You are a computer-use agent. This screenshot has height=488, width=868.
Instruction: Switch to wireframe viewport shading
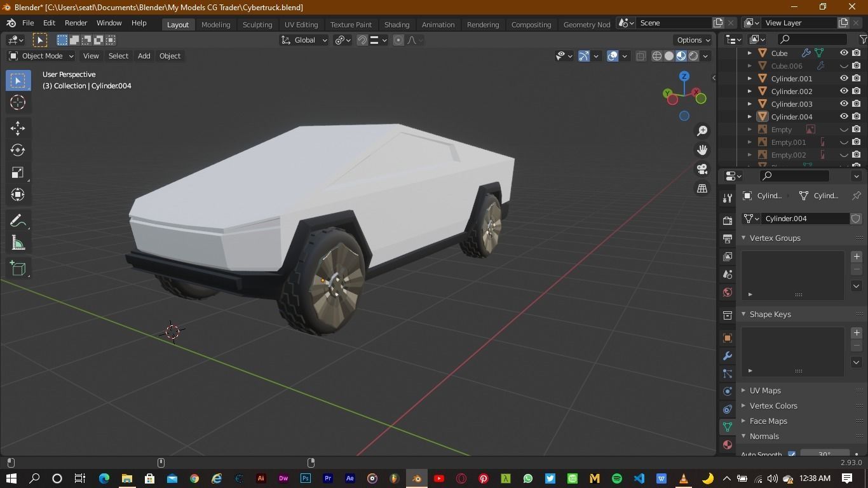[657, 56]
